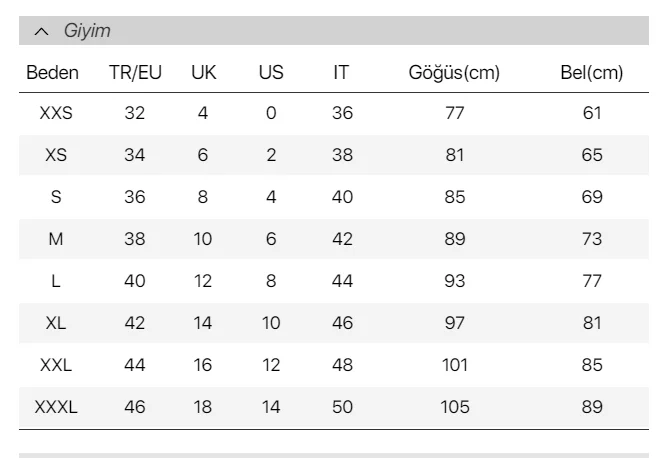
Task: Select the L size row label
Action: (56, 282)
